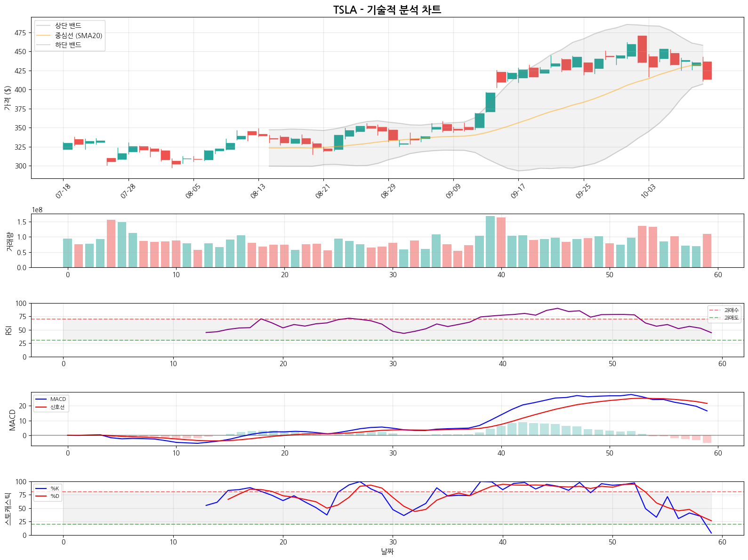Screen dimensions: 748x560
Task: Click the 07-18 date tick label
Action: (63, 191)
